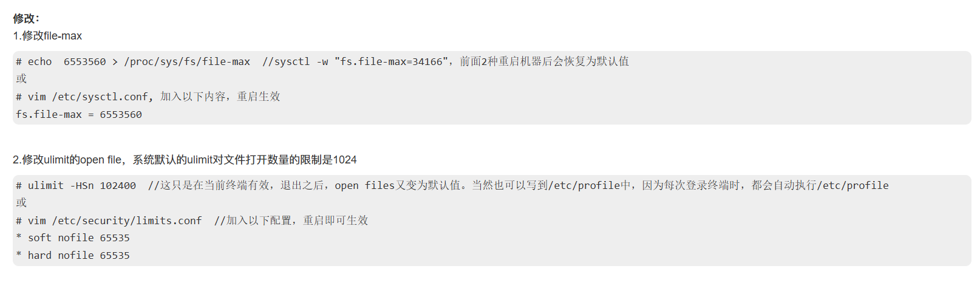Click the 重启生效 text after sysctl.conf
This screenshot has height=288, width=980.
pyautogui.click(x=259, y=97)
